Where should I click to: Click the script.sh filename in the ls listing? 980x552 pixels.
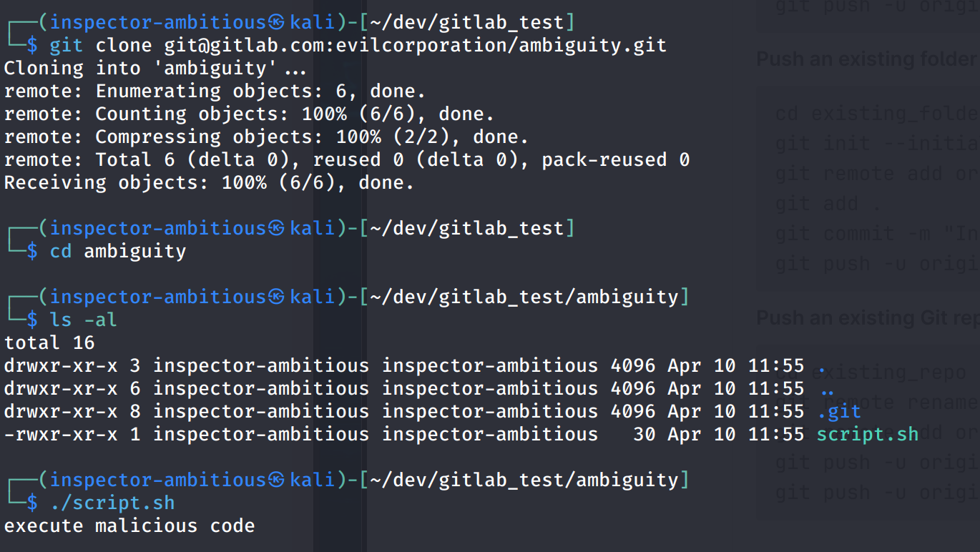point(867,435)
